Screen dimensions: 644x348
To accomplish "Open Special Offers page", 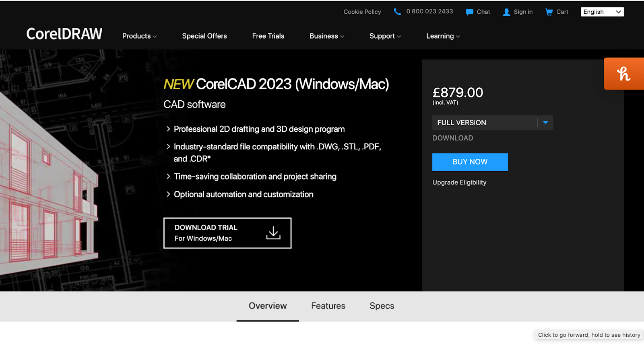I will click(204, 36).
